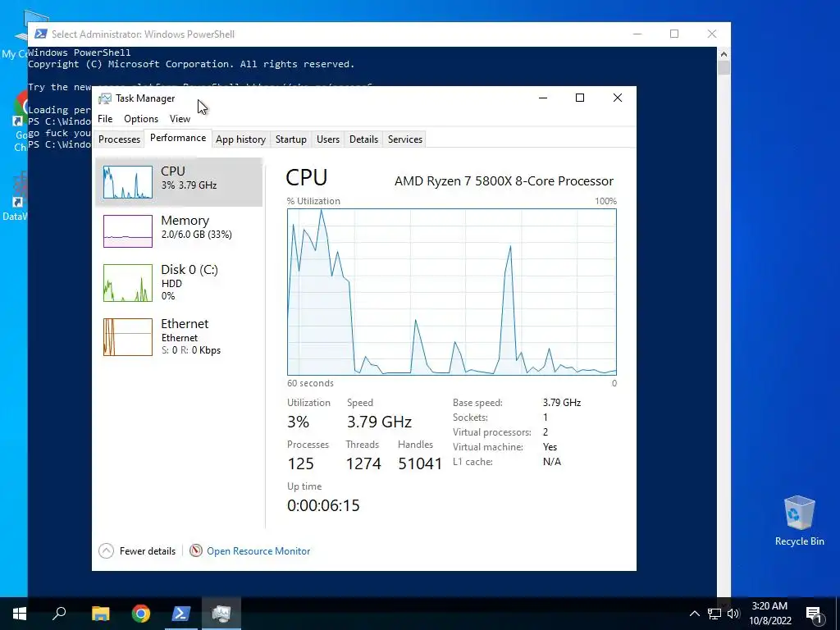Maximize the Task Manager window
This screenshot has height=630, width=840.
click(580, 98)
